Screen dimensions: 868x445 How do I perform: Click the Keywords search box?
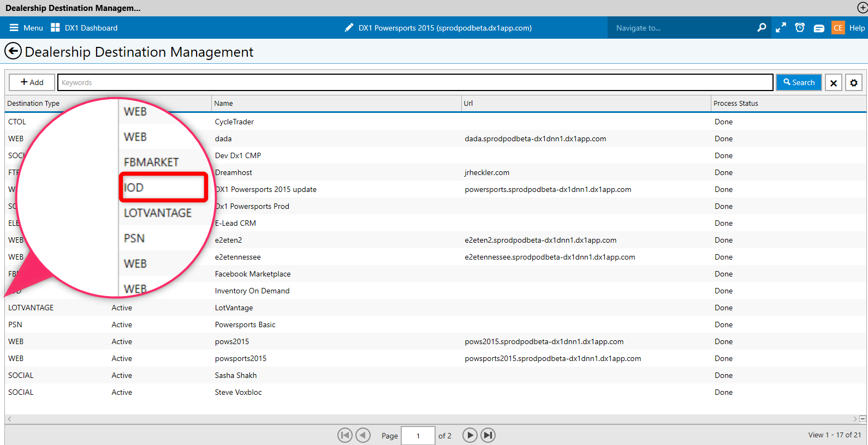click(x=415, y=82)
